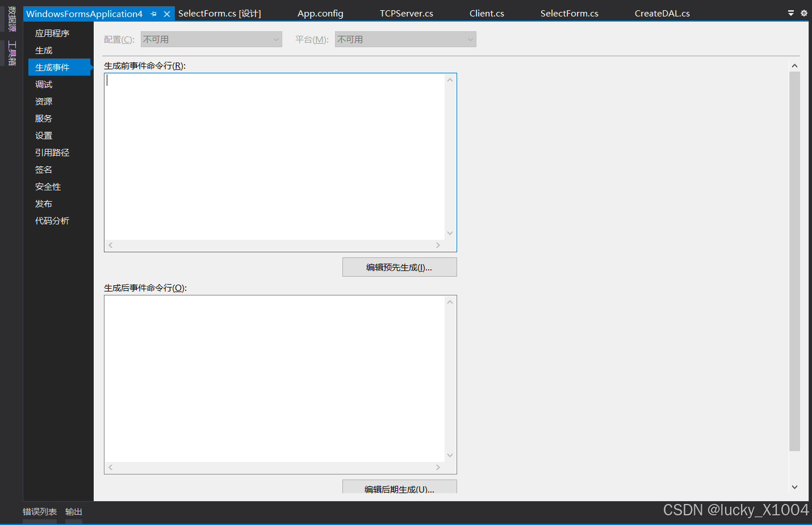
Task: Click the scroll-up arrow of the right scrollbar
Action: 795,65
